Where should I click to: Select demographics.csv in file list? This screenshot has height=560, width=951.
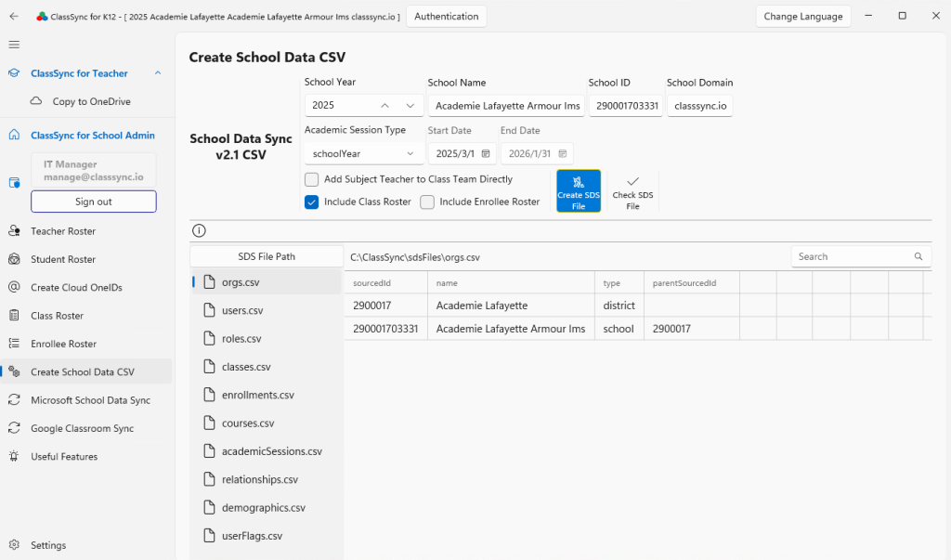267,508
